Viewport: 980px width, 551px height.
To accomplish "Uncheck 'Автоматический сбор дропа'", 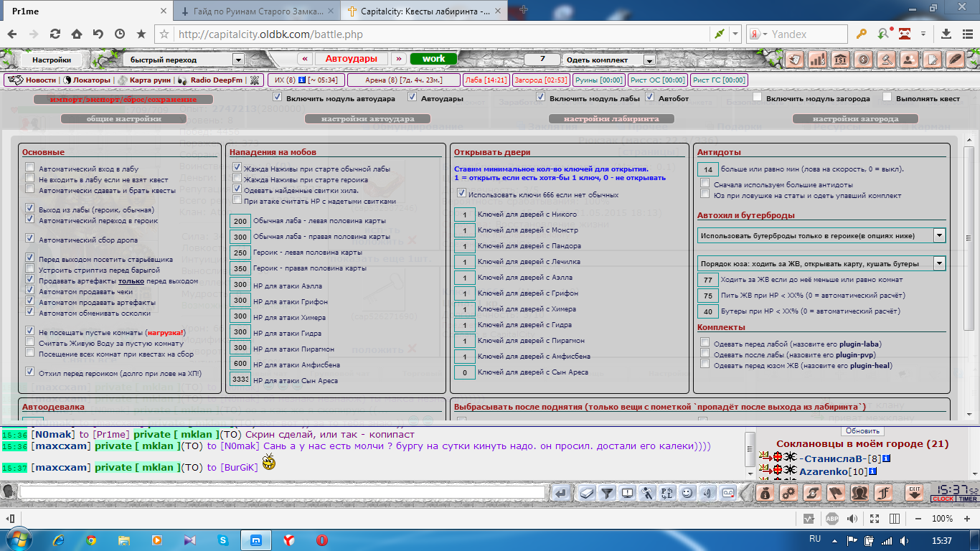I will click(x=29, y=237).
